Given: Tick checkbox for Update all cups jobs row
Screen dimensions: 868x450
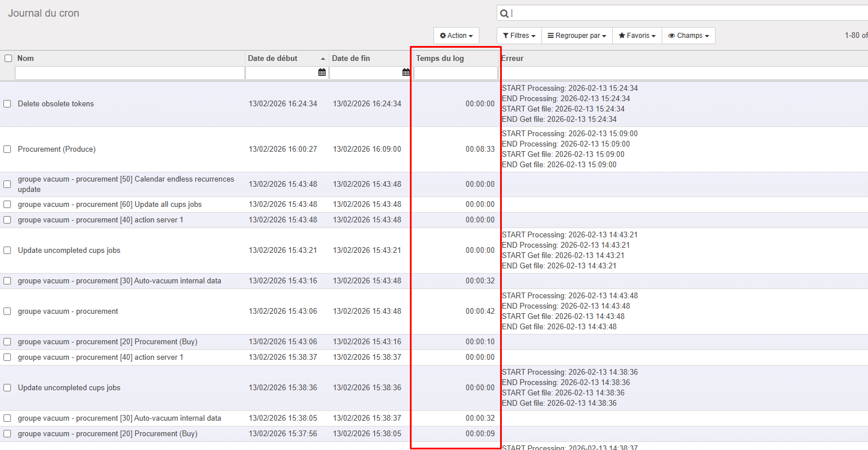Looking at the screenshot, I should (7, 205).
